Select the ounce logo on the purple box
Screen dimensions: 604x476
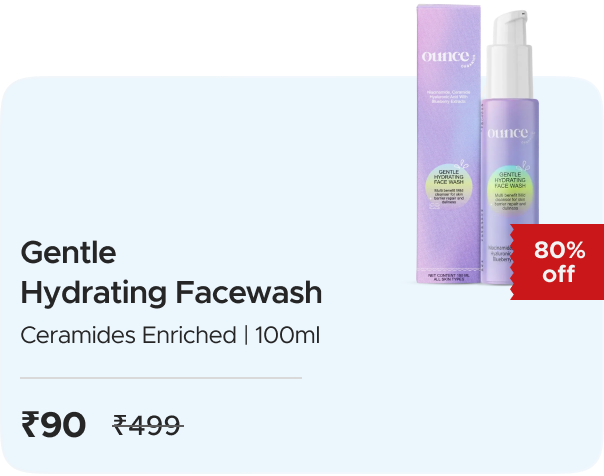pos(448,58)
